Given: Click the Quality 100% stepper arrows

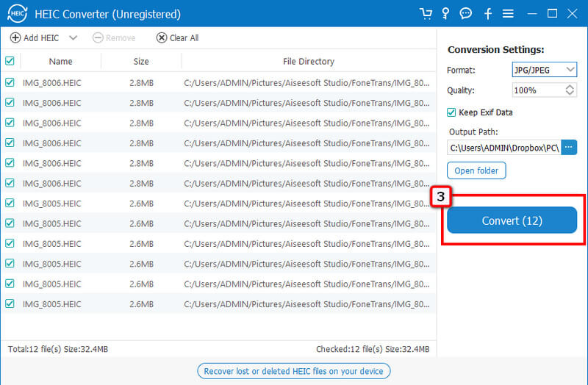Looking at the screenshot, I should (570, 90).
